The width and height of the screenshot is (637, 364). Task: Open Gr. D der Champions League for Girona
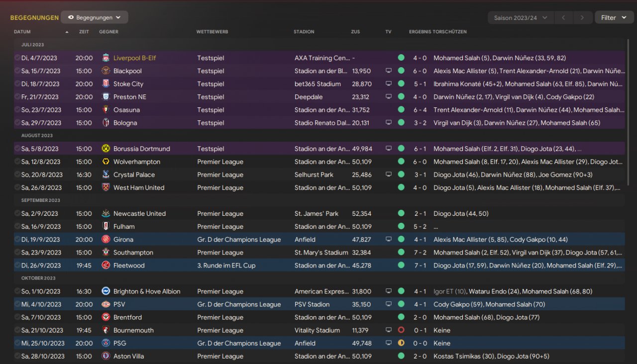coord(239,240)
